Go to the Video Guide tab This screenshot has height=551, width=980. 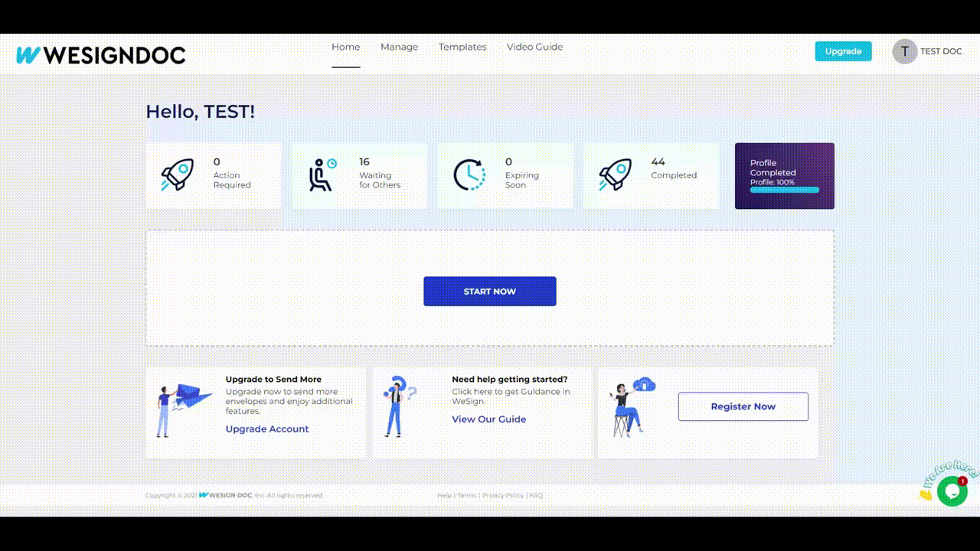[534, 47]
